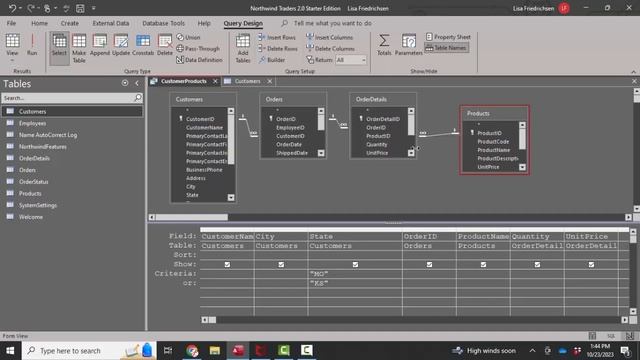Switch to the Database Tools tab

click(x=163, y=23)
